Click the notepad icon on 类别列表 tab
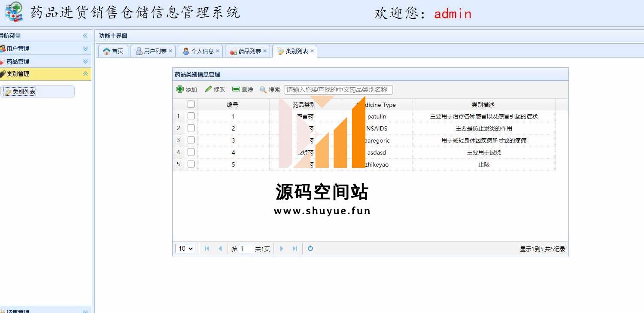The width and height of the screenshot is (644, 313). [x=281, y=51]
